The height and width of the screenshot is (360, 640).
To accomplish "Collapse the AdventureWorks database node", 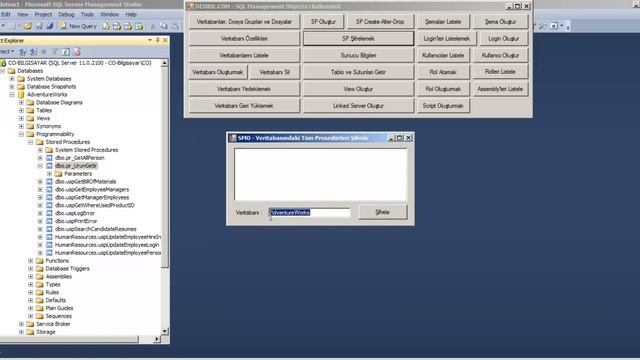I will coord(12,95).
